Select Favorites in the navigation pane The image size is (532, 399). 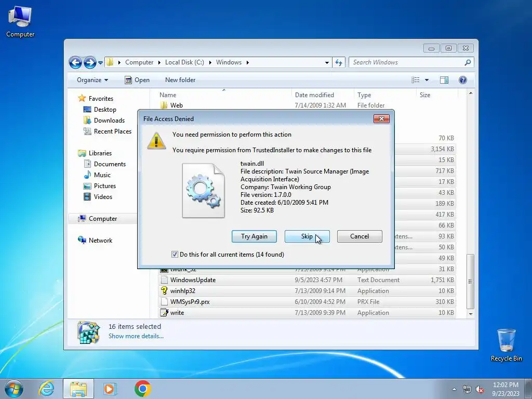click(x=101, y=99)
